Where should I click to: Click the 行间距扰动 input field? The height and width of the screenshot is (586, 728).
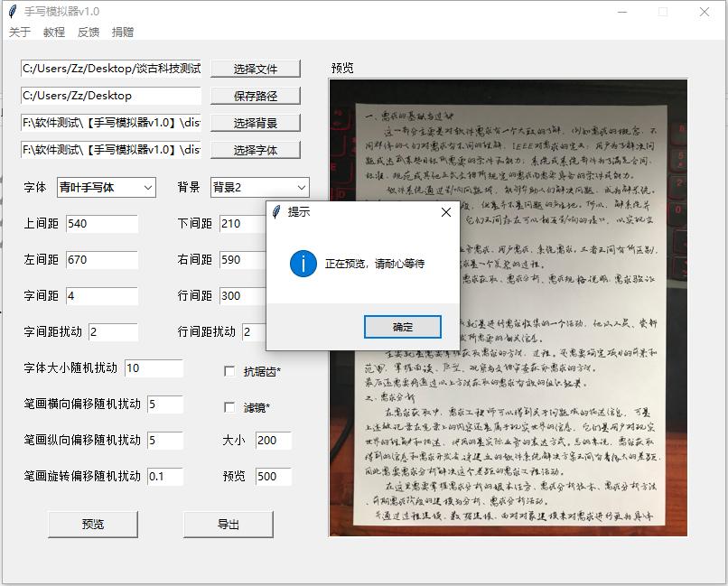tap(254, 332)
